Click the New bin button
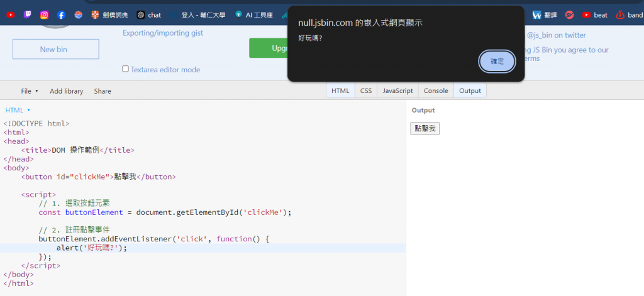The height and width of the screenshot is (296, 644). pyautogui.click(x=56, y=49)
